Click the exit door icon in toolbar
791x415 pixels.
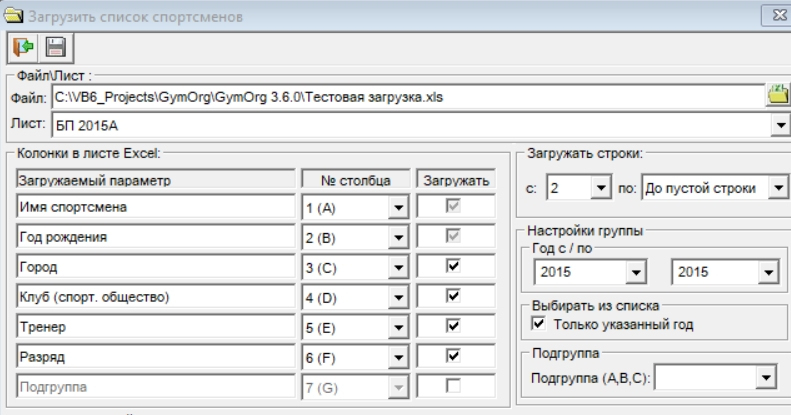(x=21, y=47)
